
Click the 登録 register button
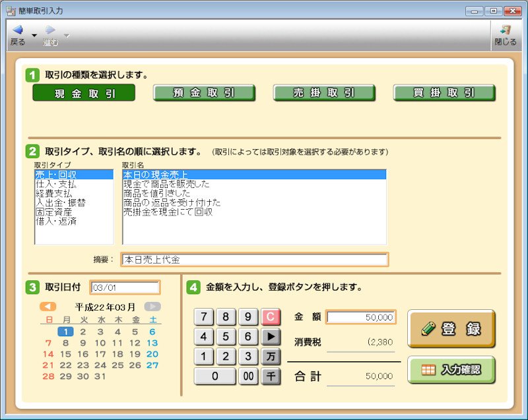pos(451,328)
